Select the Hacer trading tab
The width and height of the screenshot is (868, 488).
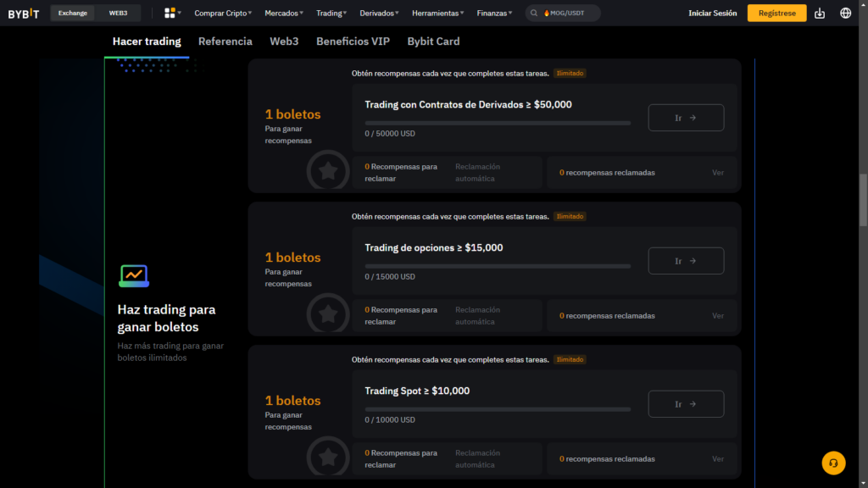147,42
